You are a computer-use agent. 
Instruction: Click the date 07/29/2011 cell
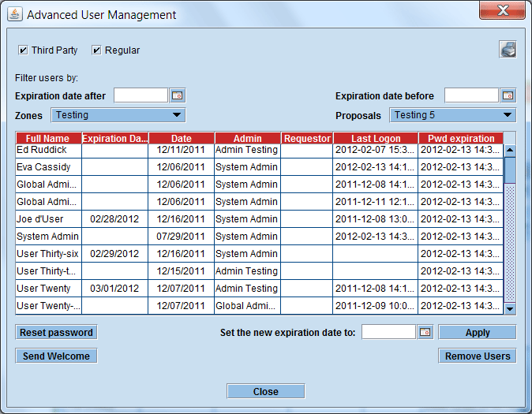click(x=182, y=237)
